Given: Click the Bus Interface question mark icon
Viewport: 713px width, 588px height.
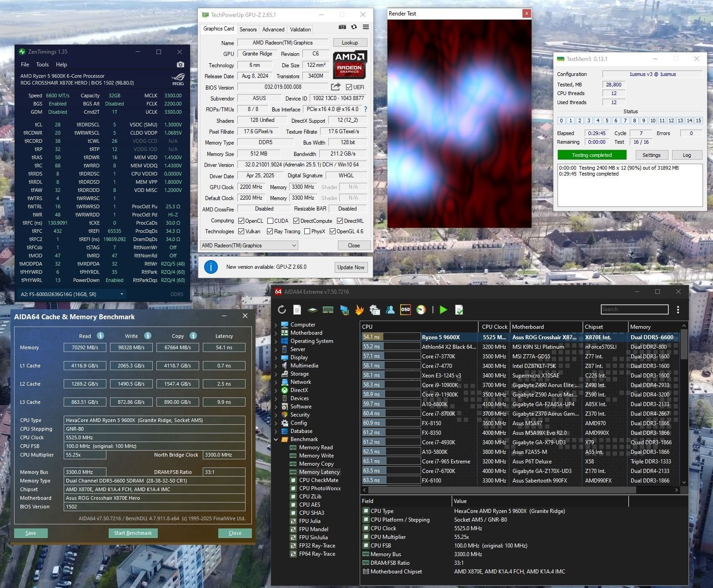Looking at the screenshot, I should (x=365, y=109).
